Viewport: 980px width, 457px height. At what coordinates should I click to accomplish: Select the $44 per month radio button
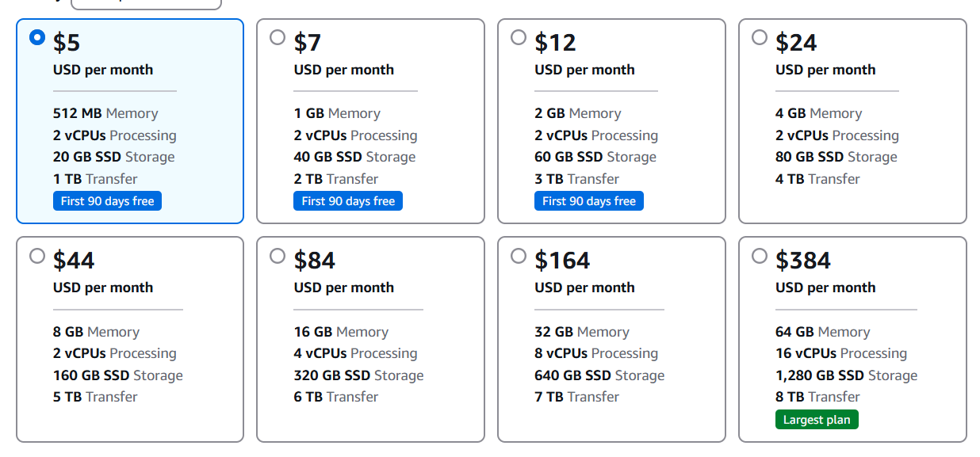click(37, 256)
